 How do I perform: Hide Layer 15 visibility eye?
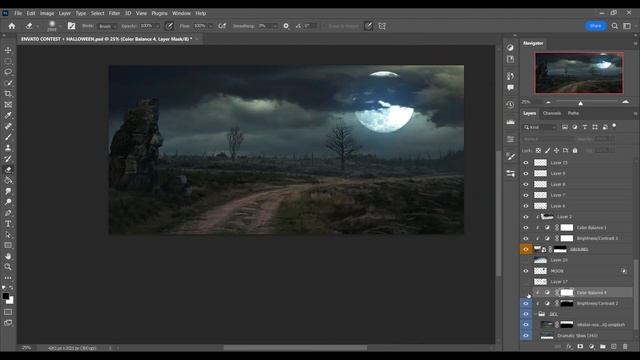526,162
